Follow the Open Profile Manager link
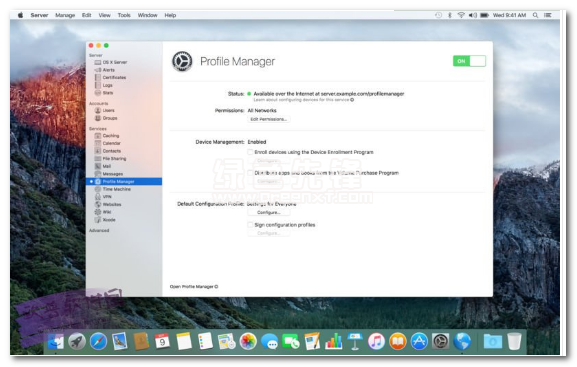The width and height of the screenshot is (577, 367). [194, 286]
